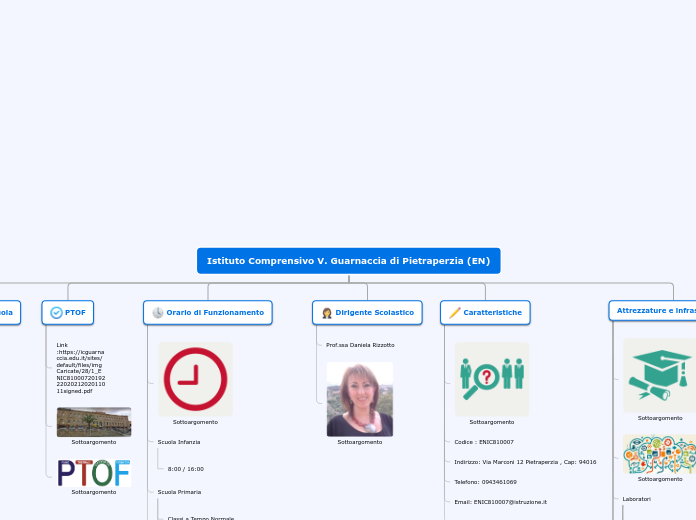Screen dimensions: 696x520
Task: Select 'Sottoargomento' under red clock image
Action: (x=195, y=422)
